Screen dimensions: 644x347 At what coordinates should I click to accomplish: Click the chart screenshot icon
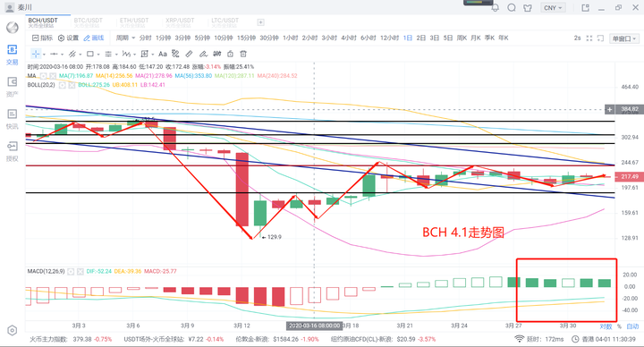coord(600,38)
